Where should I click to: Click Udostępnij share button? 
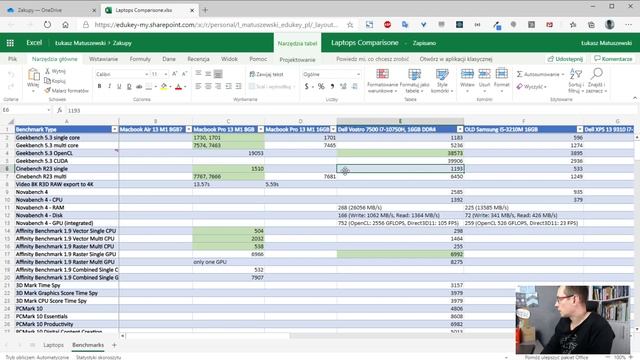pyautogui.click(x=565, y=59)
